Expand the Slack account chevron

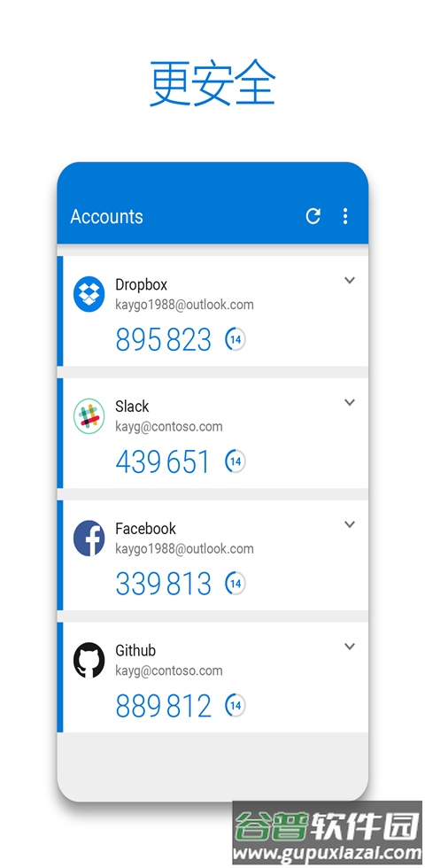(349, 402)
